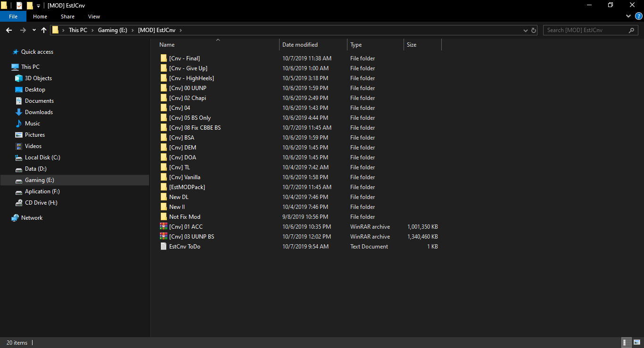Open Documents in navigation pane
This screenshot has height=348, width=644.
[x=39, y=101]
